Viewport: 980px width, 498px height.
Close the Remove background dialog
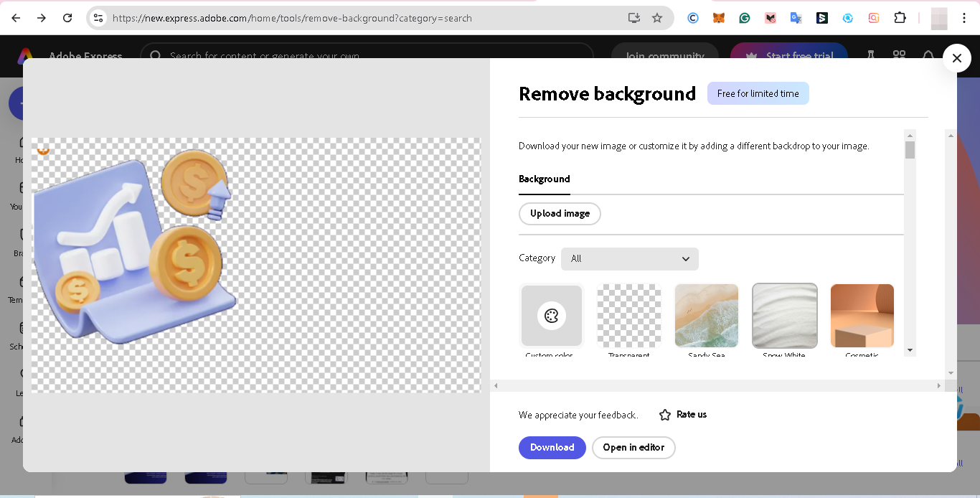pos(956,58)
